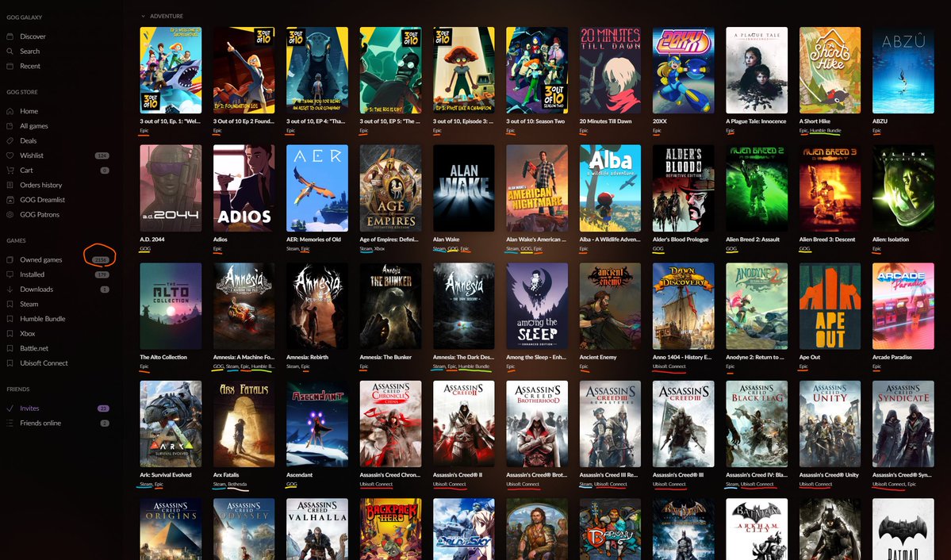Select the Alien: Isolation cover
Screen dimensions: 951x560
pyautogui.click(x=903, y=188)
